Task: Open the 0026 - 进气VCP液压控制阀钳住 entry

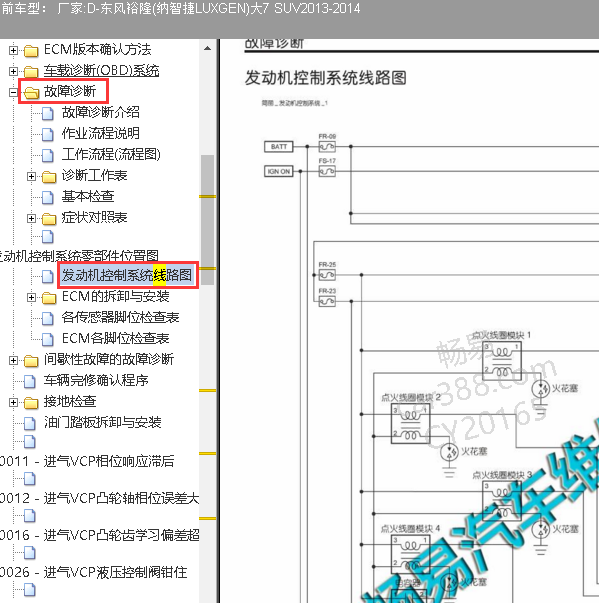Action: pyautogui.click(x=94, y=572)
